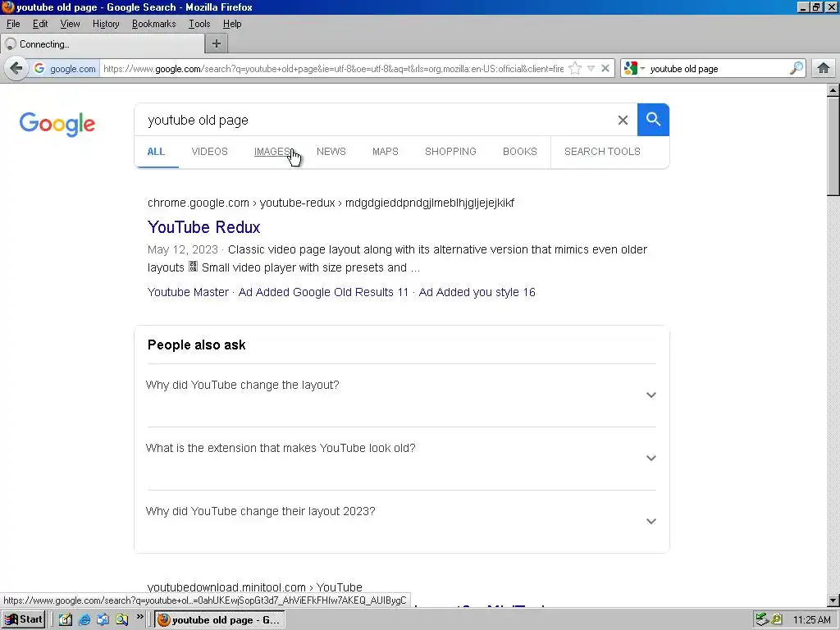Click the google.com site identity button
The width and height of the screenshot is (840, 630).
click(65, 69)
